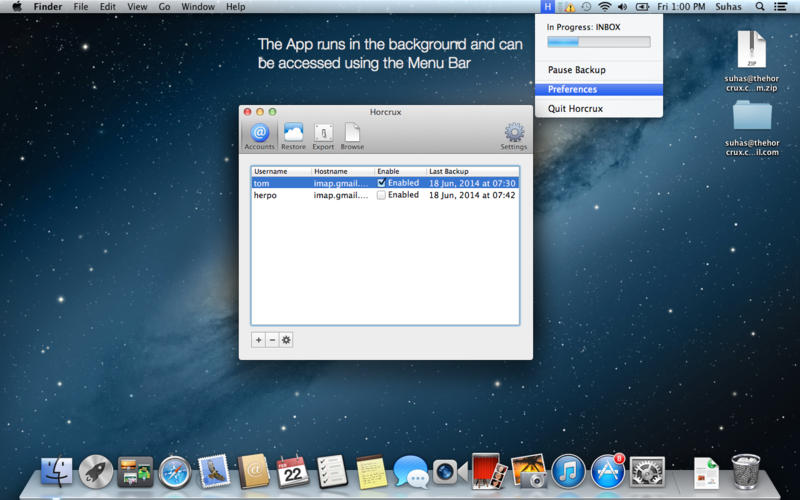The height and width of the screenshot is (500, 800).
Task: Add an account with plus button
Action: tap(258, 340)
